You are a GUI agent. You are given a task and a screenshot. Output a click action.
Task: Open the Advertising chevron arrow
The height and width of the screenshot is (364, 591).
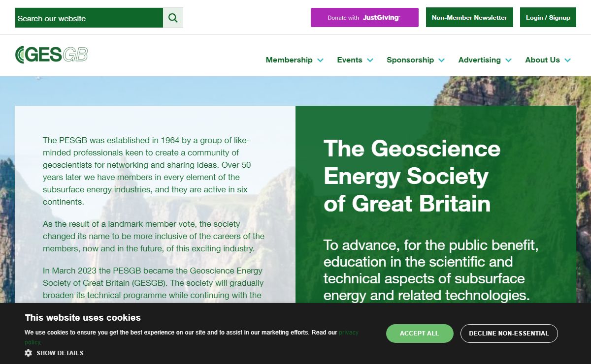tap(509, 60)
